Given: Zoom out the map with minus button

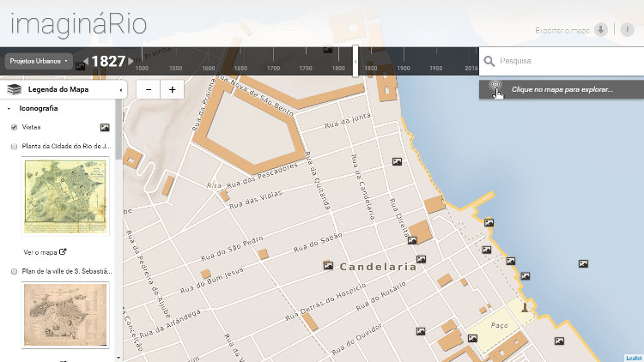Looking at the screenshot, I should 148,89.
